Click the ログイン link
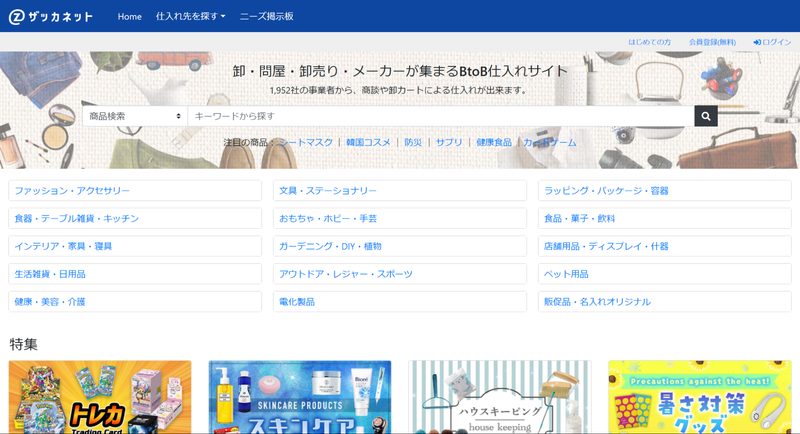The height and width of the screenshot is (434, 800). pyautogui.click(x=772, y=42)
